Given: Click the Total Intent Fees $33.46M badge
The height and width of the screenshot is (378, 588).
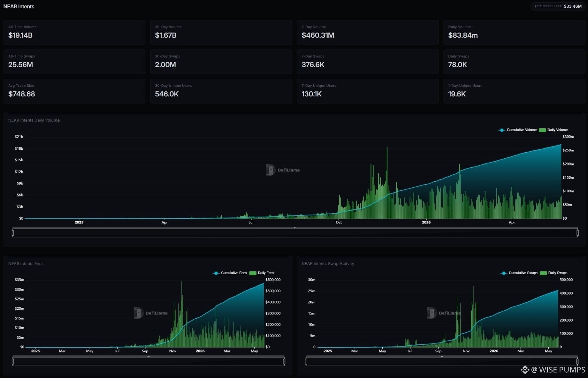Looking at the screenshot, I should [x=558, y=6].
